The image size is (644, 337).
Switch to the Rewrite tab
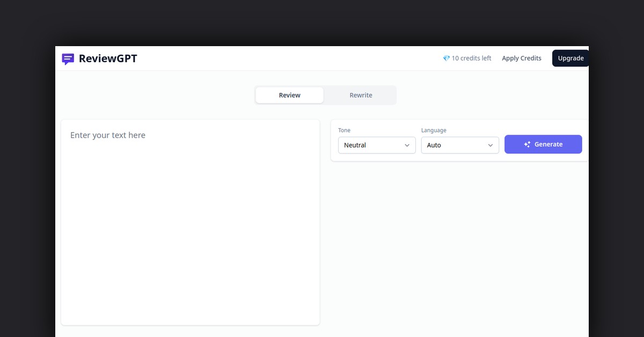pos(361,95)
